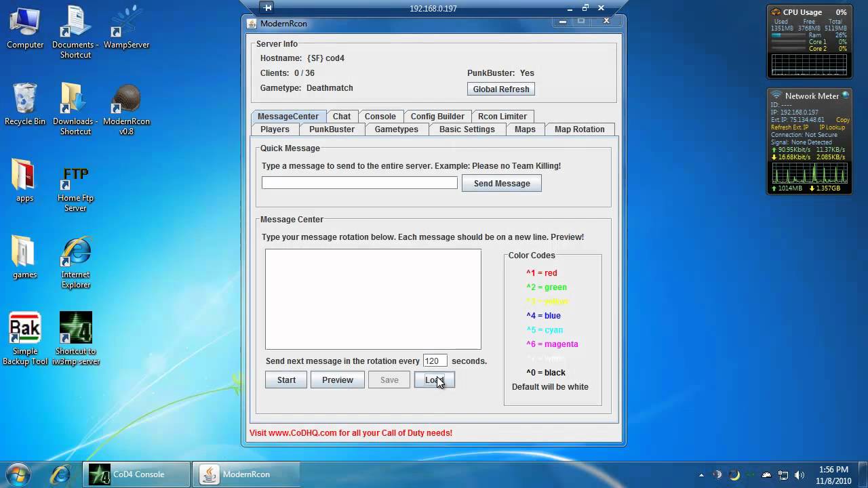Open the Gametypes tab
This screenshot has width=868, height=488.
pos(397,129)
